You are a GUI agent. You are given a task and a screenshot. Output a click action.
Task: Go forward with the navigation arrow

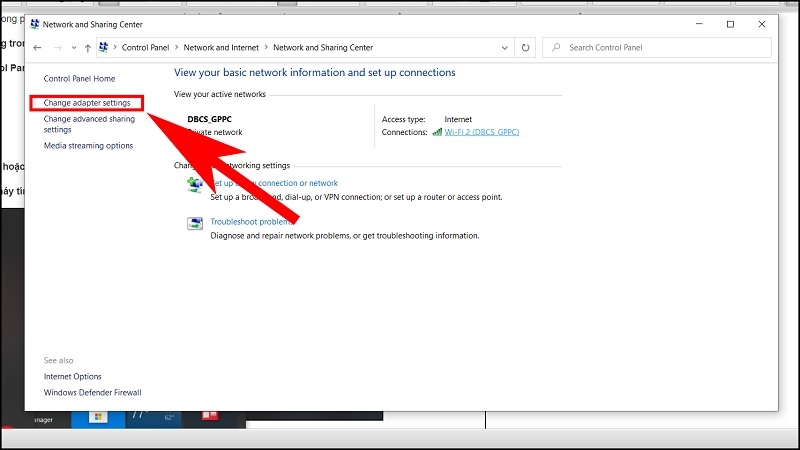click(x=58, y=47)
